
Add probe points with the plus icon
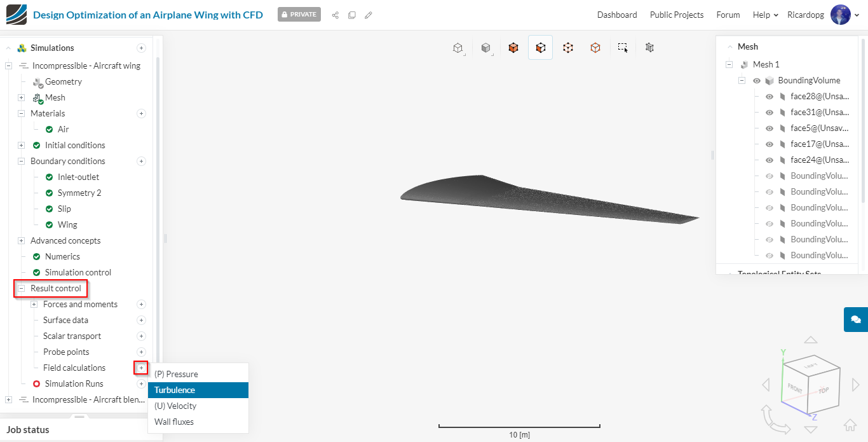pyautogui.click(x=141, y=352)
